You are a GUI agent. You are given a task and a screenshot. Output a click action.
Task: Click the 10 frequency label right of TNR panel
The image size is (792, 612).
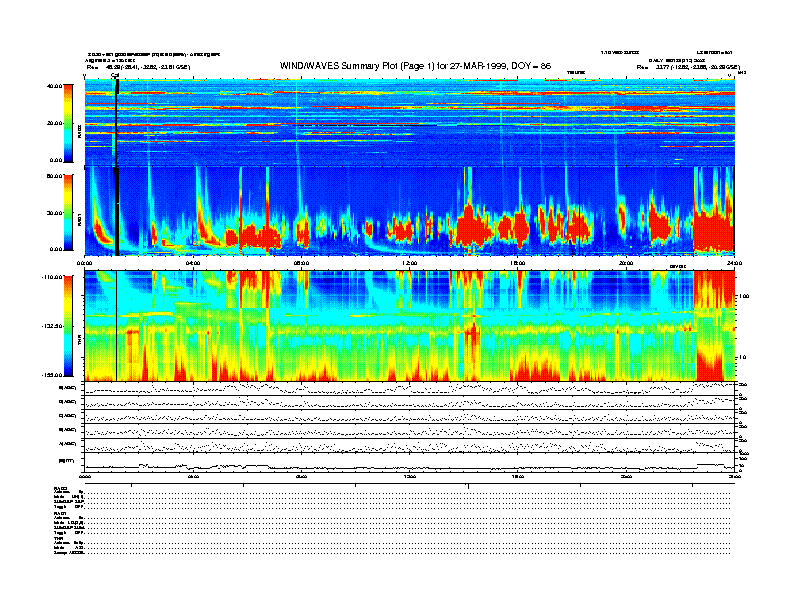(x=742, y=358)
